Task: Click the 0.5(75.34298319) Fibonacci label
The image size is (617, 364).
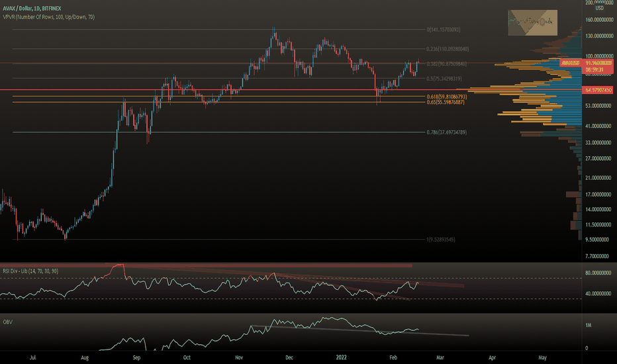Action: 444,79
